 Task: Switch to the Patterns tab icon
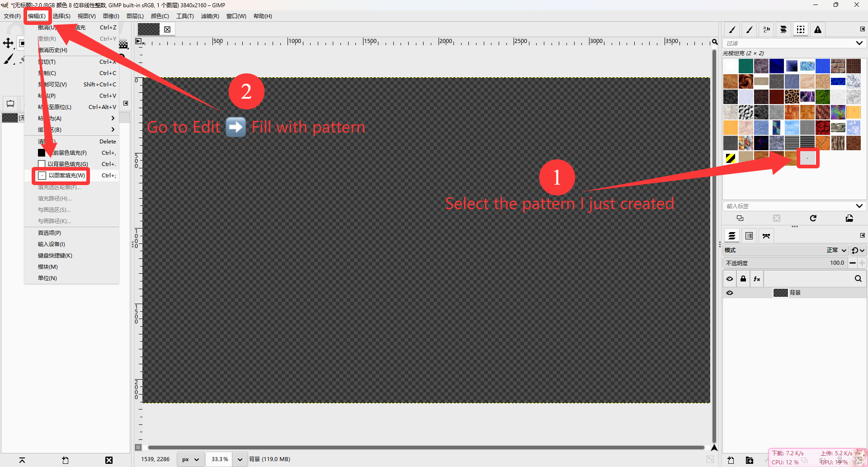coord(801,29)
